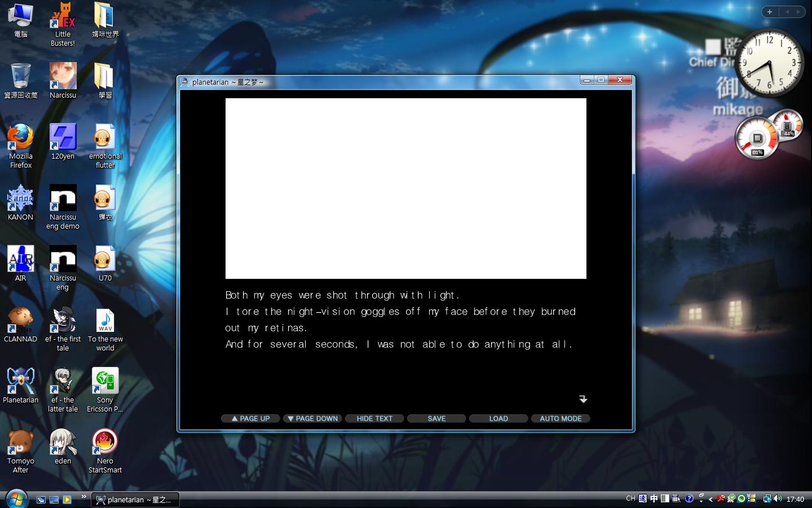Click the text advance arrow indicator
The width and height of the screenshot is (812, 508).
(583, 399)
